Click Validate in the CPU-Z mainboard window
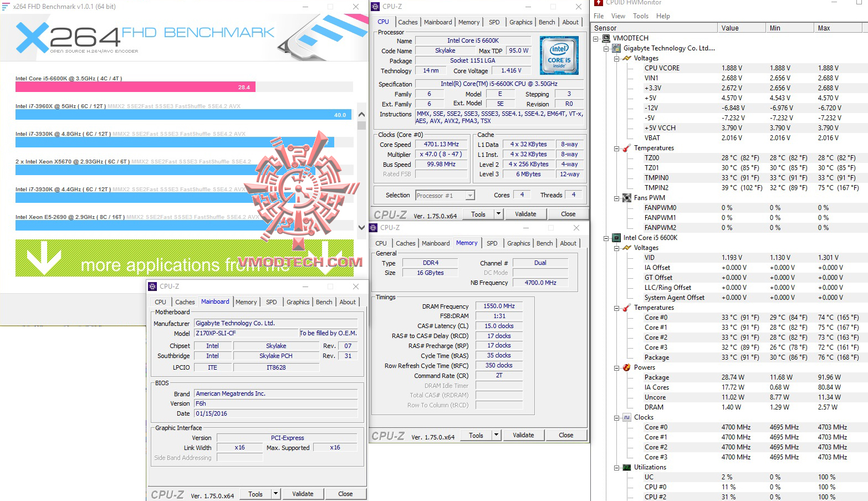Image resolution: width=868 pixels, height=501 pixels. click(x=303, y=494)
